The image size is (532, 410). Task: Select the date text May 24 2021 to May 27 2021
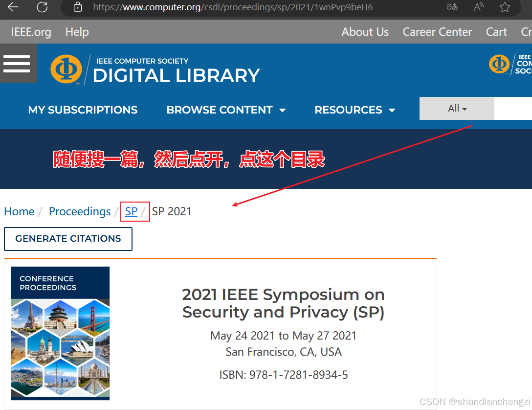pyautogui.click(x=283, y=336)
